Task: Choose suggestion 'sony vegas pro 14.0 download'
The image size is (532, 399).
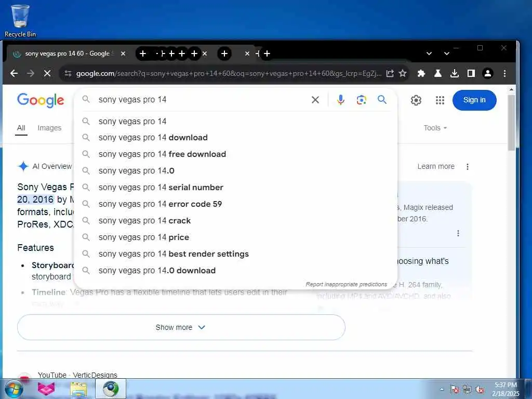Action: click(x=235, y=270)
